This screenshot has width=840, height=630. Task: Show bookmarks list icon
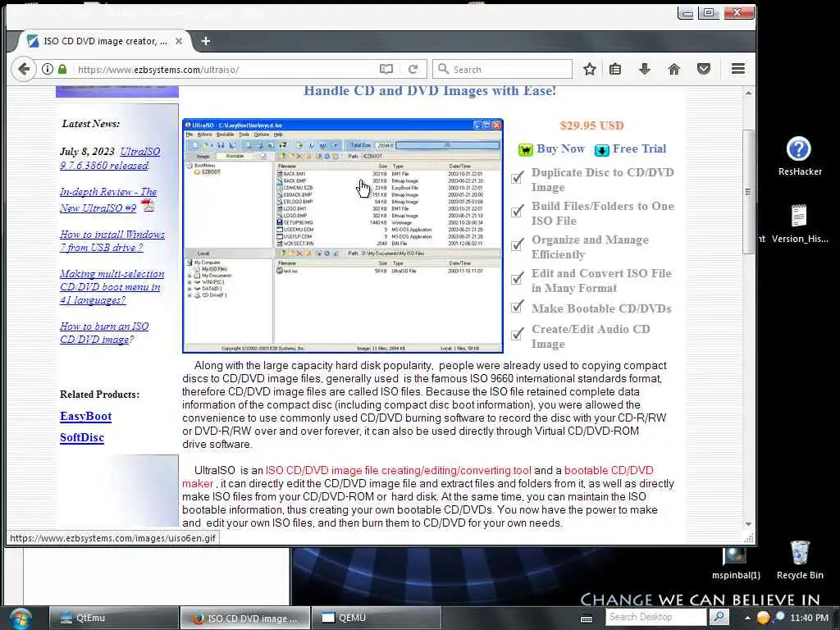[615, 69]
